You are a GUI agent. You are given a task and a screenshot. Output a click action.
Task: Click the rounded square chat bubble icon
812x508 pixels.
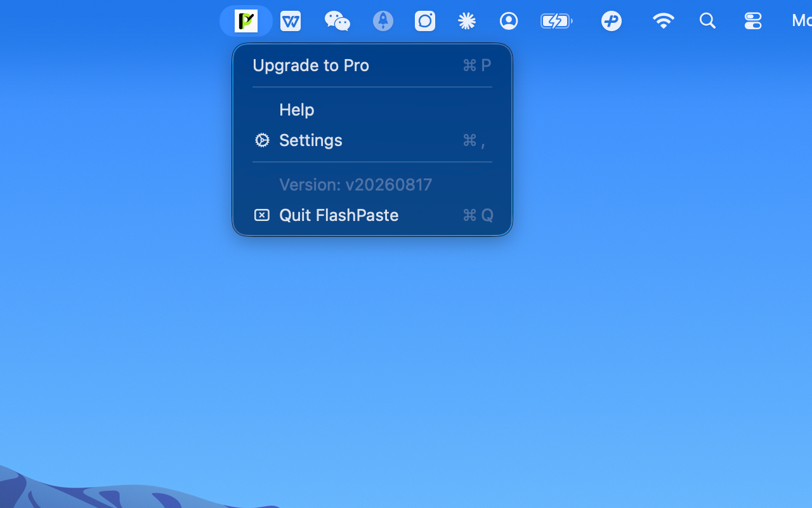click(425, 21)
